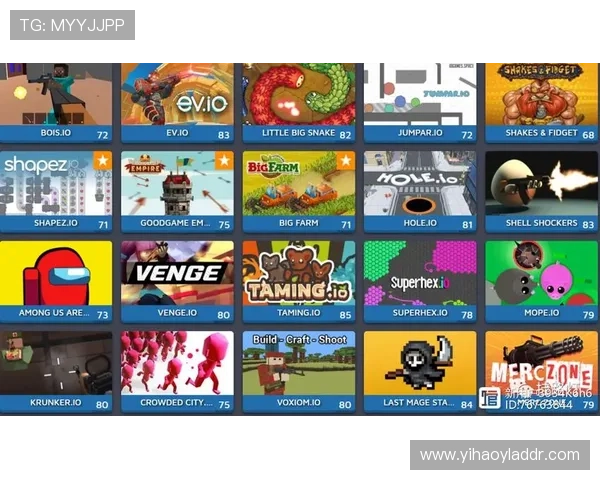The width and height of the screenshot is (600, 480).
Task: Open the EV.IO game thumbnail
Action: point(177,94)
